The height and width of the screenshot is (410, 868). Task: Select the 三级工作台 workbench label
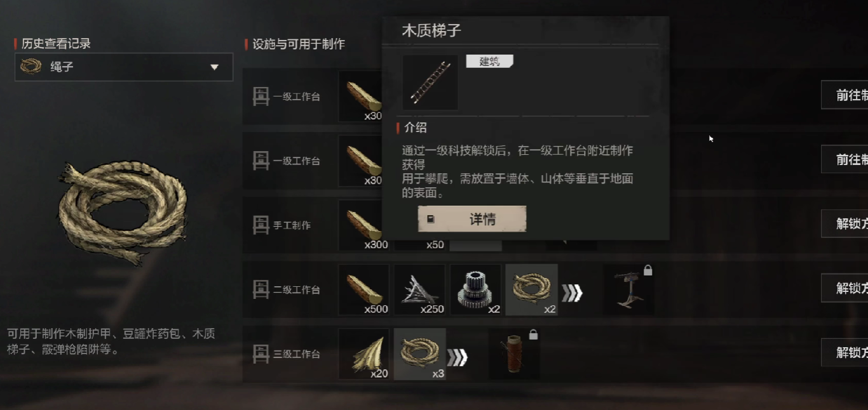297,354
